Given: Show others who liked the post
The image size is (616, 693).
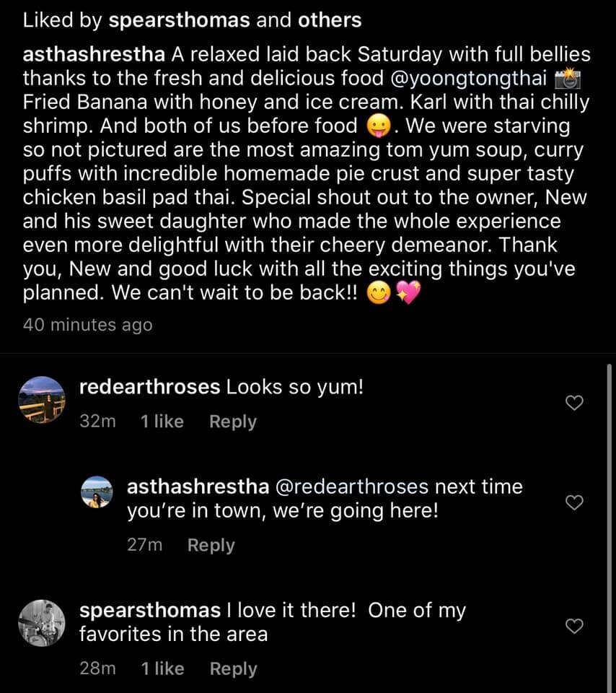Looking at the screenshot, I should click(330, 20).
